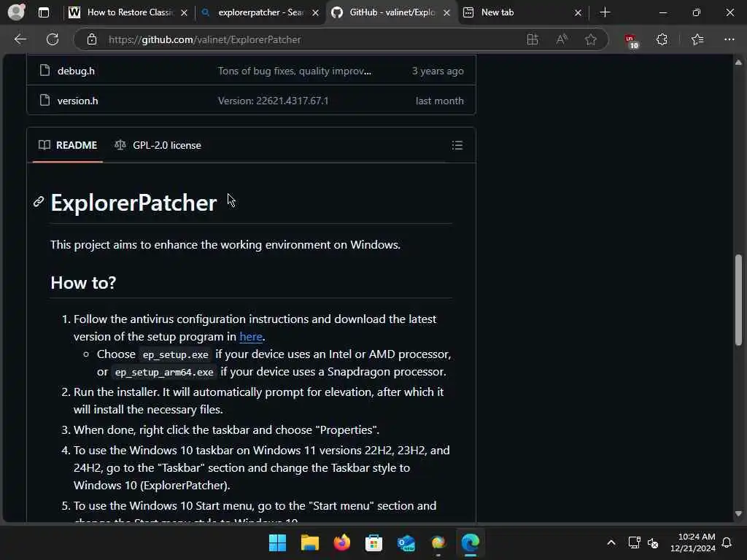
Task: Open the Windows Start menu
Action: [277, 542]
